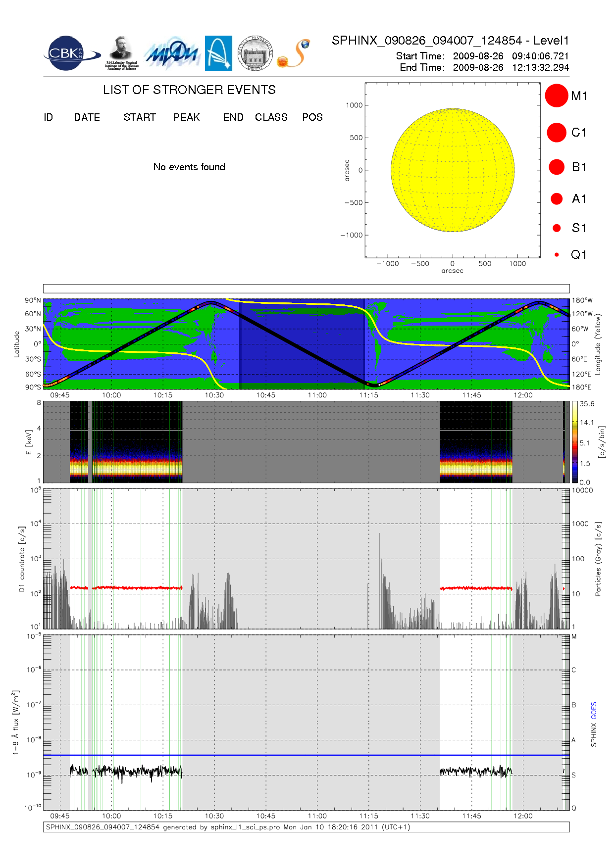
Task: Click the SPHINX_090826_094007_124854 Level1 title
Action: point(450,41)
